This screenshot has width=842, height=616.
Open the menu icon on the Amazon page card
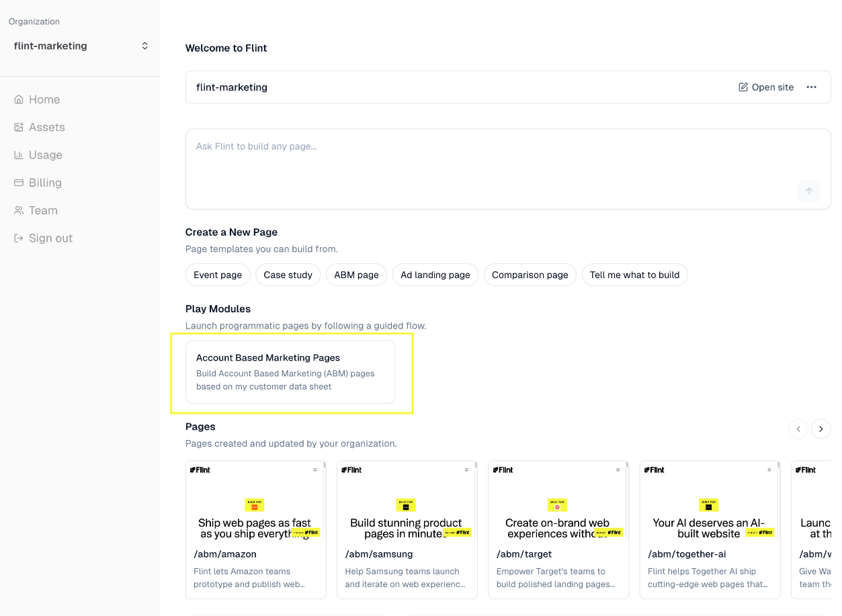click(x=316, y=470)
